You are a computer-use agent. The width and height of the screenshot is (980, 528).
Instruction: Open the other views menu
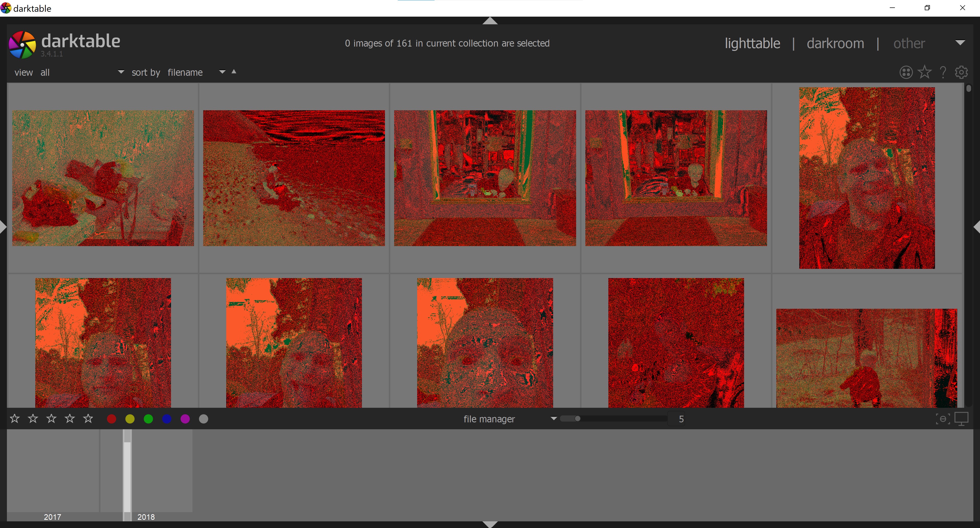[909, 43]
